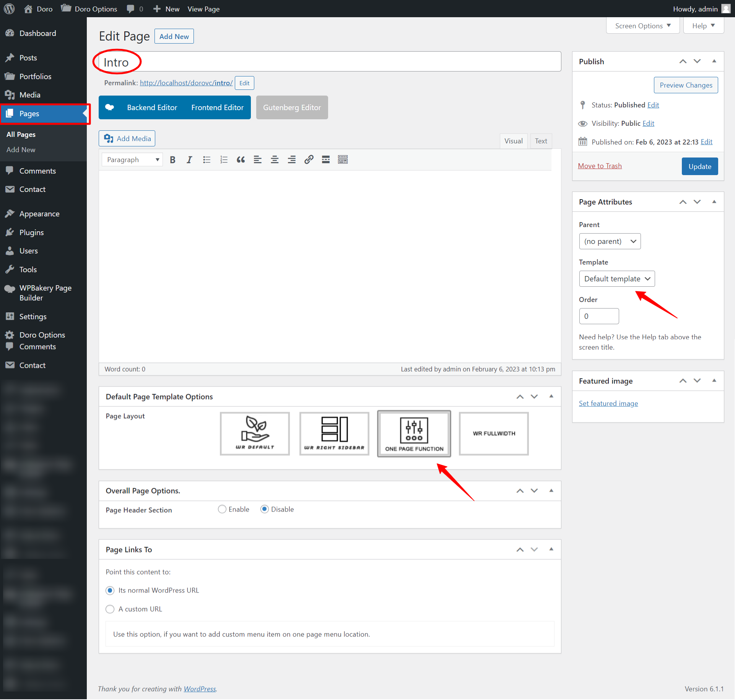Click Gutenberg Editor button
This screenshot has height=700, width=735.
(292, 107)
